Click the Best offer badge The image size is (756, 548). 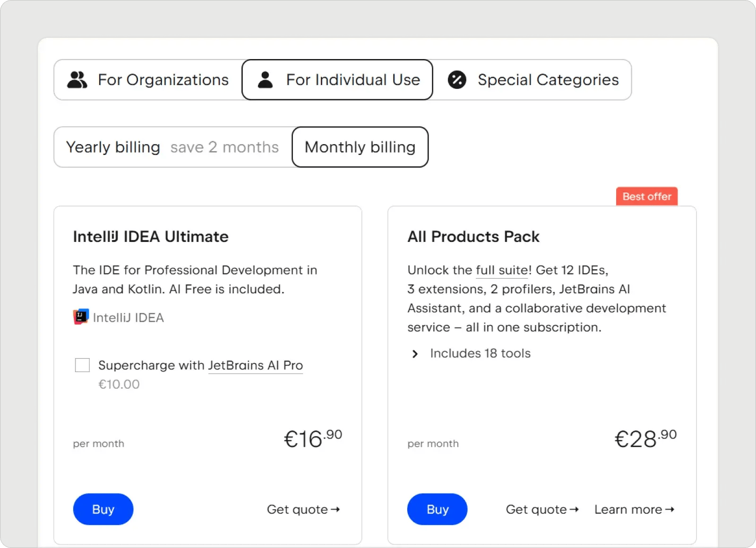click(647, 197)
